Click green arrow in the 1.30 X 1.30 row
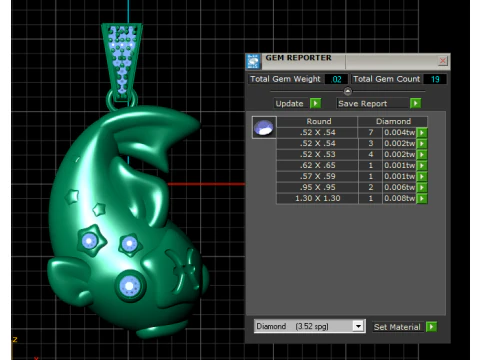This screenshot has width=480, height=360. (422, 199)
